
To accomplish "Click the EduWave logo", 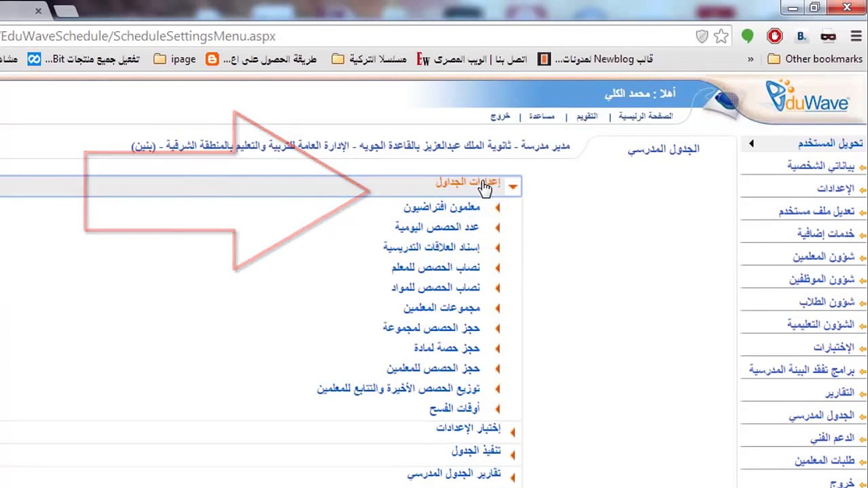I will (807, 97).
